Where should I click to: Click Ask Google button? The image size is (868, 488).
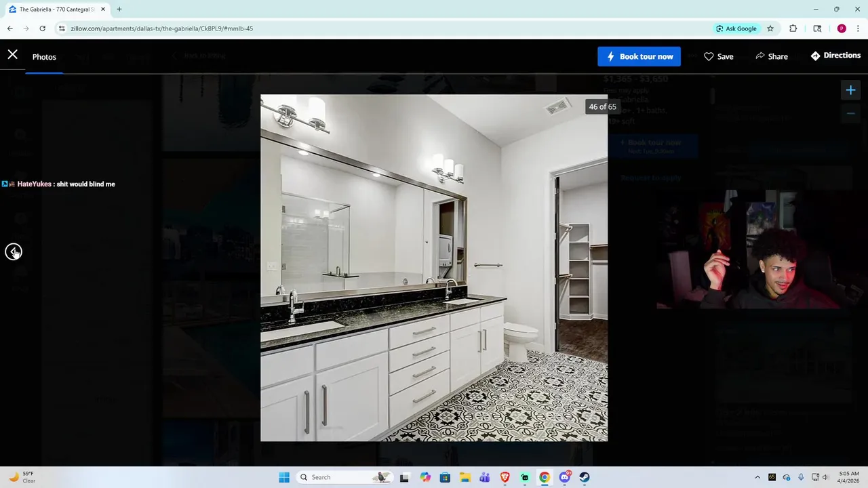coord(736,28)
